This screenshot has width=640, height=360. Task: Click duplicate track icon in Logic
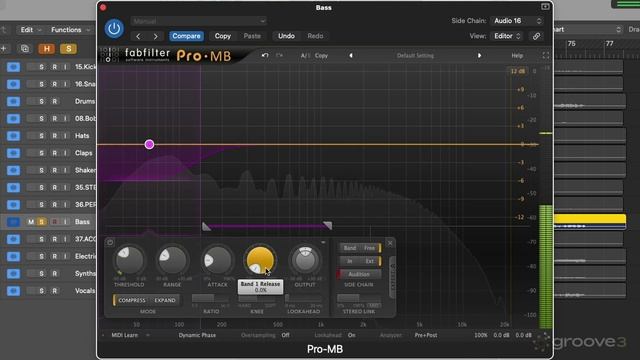click(24, 49)
